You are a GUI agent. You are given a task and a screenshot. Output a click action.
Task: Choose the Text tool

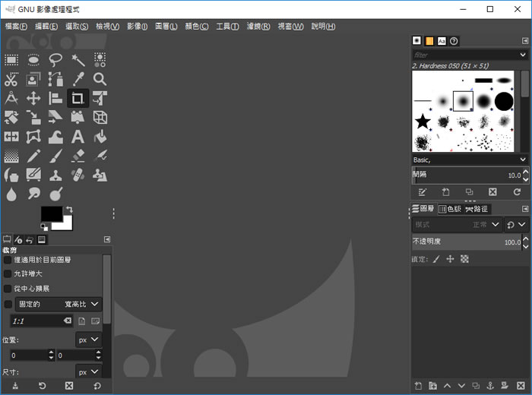(x=78, y=137)
